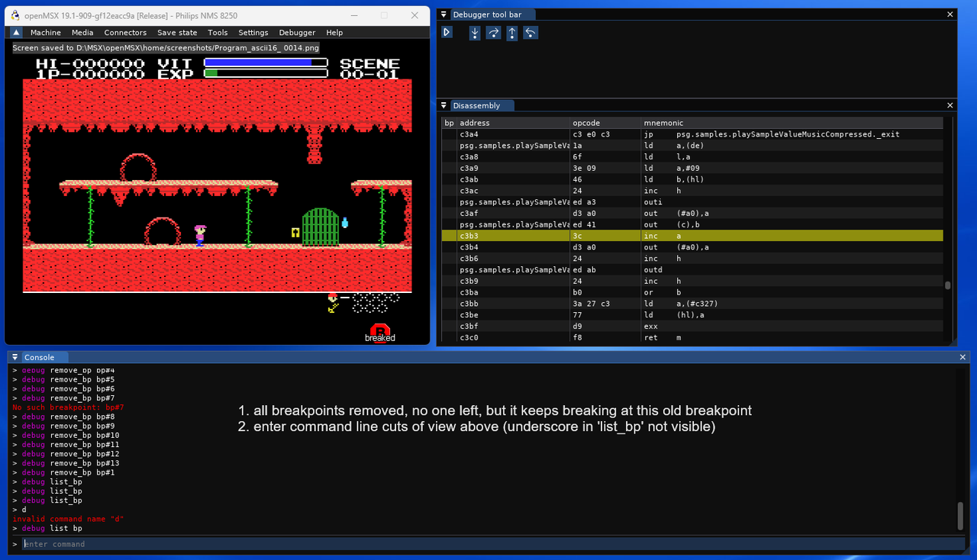Open the Help menu
Image resolution: width=977 pixels, height=560 pixels.
click(334, 33)
